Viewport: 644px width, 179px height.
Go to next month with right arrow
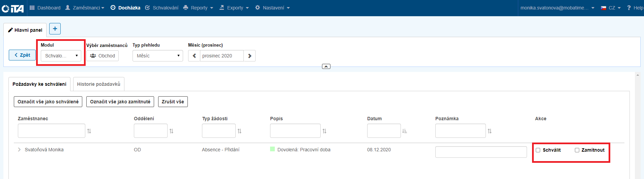click(250, 56)
